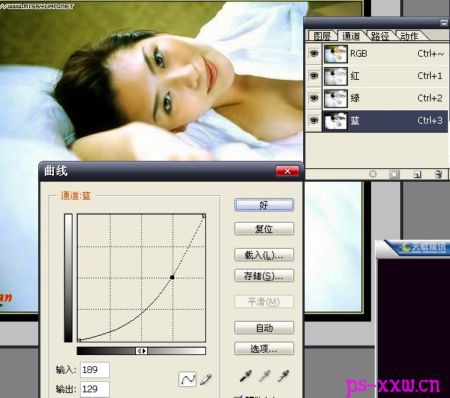
Task: Save selection as channel icon
Action: click(394, 174)
